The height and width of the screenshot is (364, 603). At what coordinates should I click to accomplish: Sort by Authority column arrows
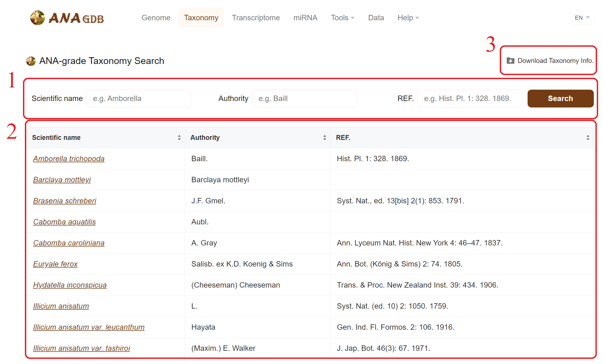(325, 138)
